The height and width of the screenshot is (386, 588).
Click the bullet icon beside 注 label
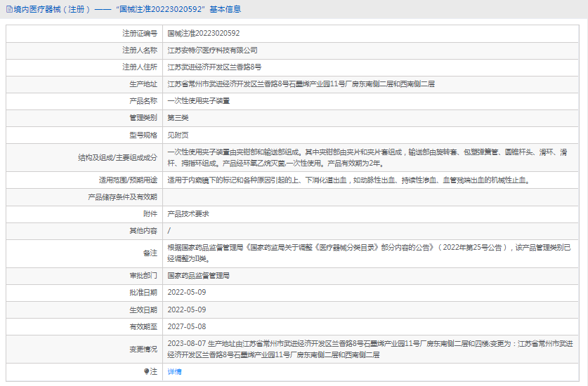click(146, 371)
